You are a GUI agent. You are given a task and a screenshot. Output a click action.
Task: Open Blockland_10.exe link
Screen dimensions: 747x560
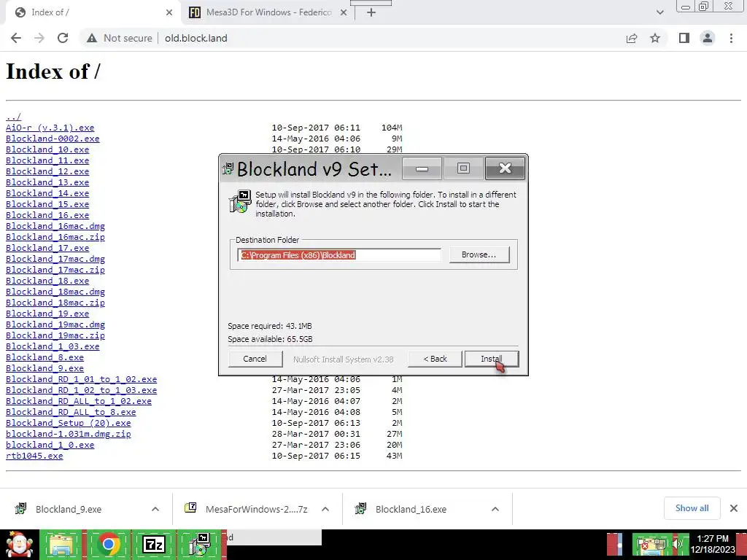coord(47,149)
